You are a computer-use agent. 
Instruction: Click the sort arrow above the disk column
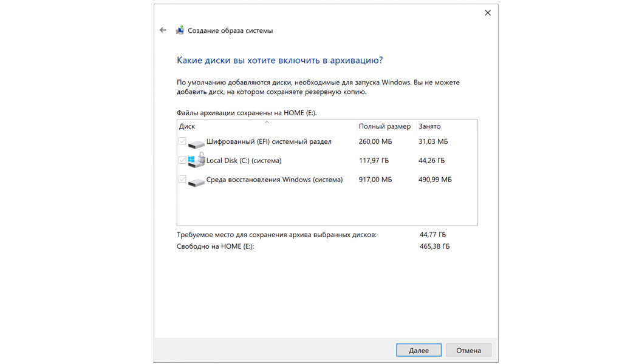click(267, 122)
